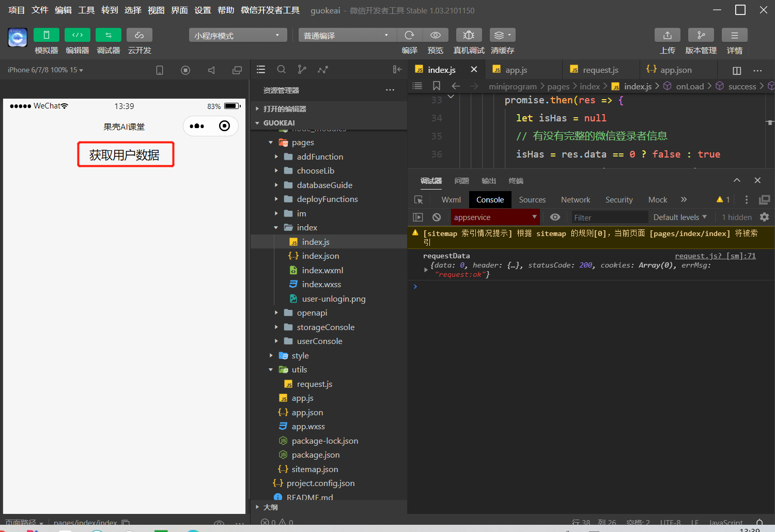Open the appservice context dropdown

pos(495,217)
